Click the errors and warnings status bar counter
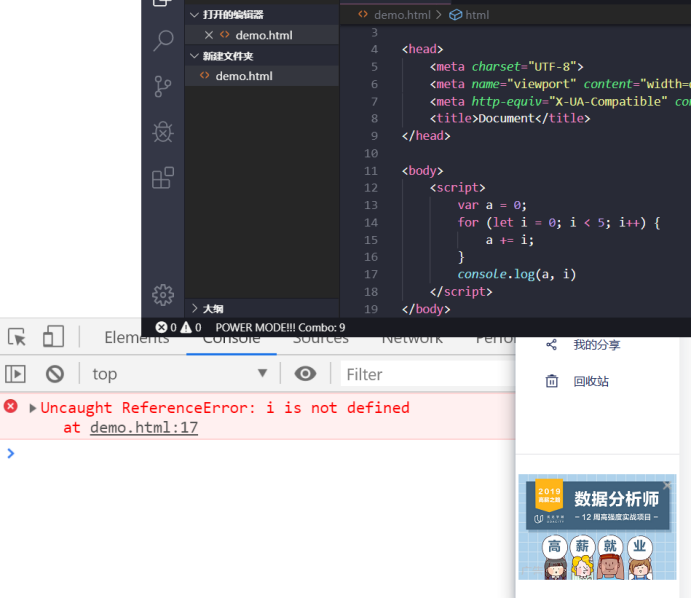The height and width of the screenshot is (598, 692). point(178,327)
